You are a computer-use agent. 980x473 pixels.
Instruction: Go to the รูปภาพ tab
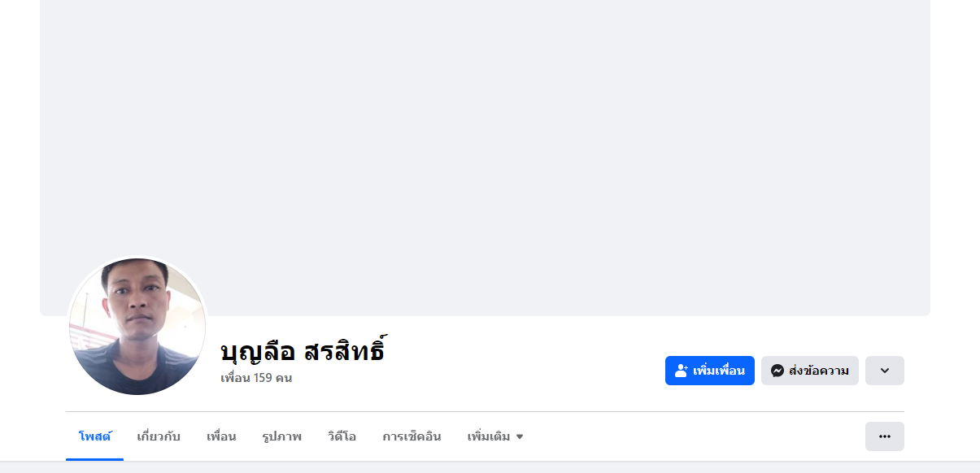tap(281, 436)
